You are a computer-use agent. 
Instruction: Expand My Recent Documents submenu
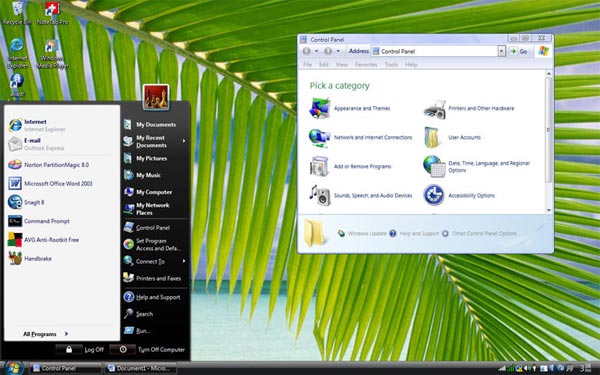click(155, 141)
